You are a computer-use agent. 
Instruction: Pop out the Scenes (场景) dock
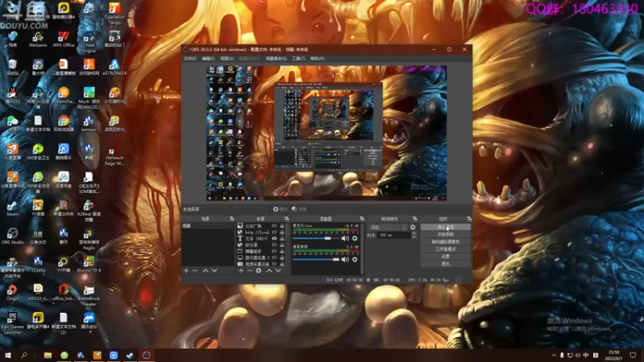coord(231,219)
